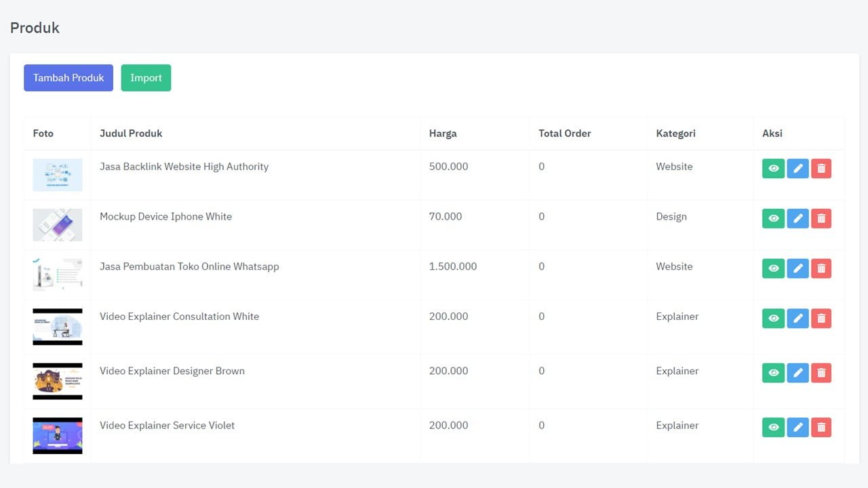Edit Jasa Pembuatan Toko Online Whatsapp
The image size is (868, 488).
[797, 268]
